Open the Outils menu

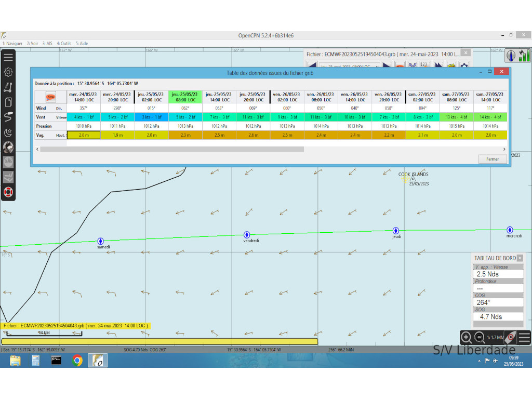click(x=64, y=44)
